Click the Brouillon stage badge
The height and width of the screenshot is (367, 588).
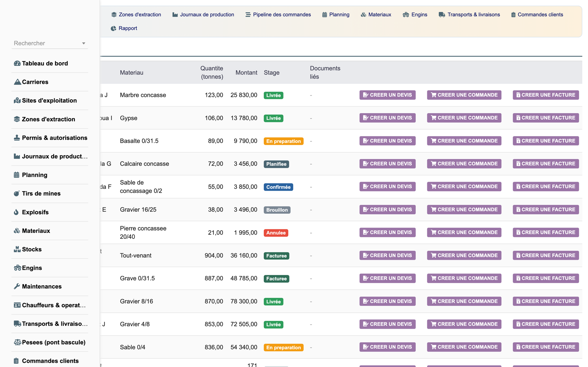277,210
